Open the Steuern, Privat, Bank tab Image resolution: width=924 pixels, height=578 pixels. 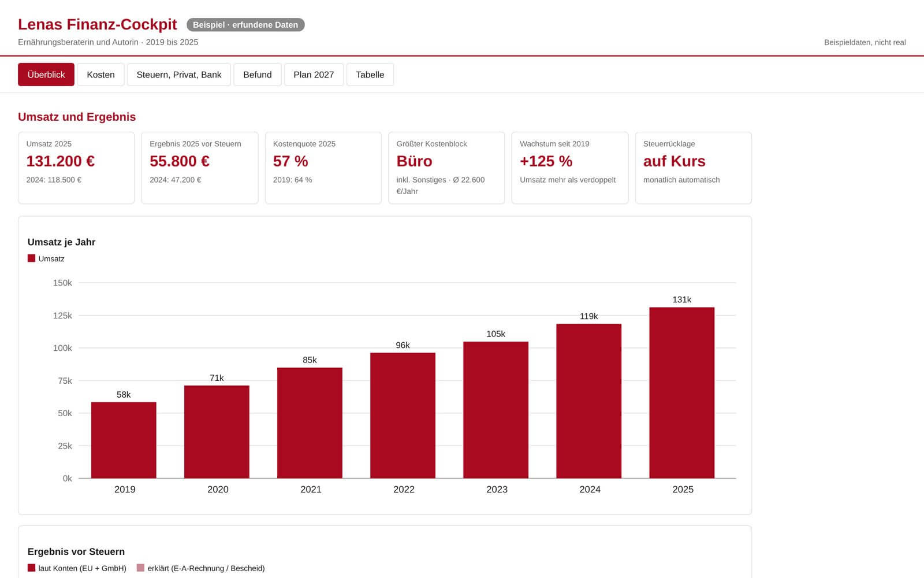tap(179, 75)
